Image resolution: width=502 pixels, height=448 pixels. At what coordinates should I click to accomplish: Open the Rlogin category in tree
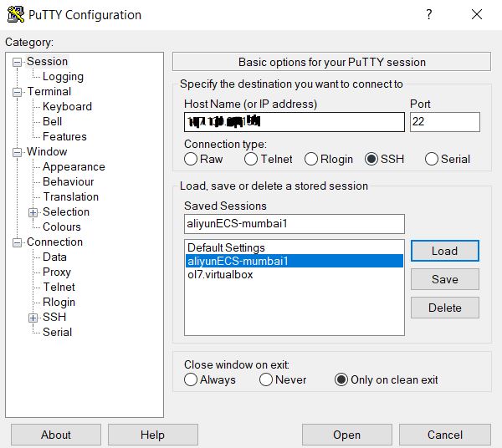[x=59, y=302]
